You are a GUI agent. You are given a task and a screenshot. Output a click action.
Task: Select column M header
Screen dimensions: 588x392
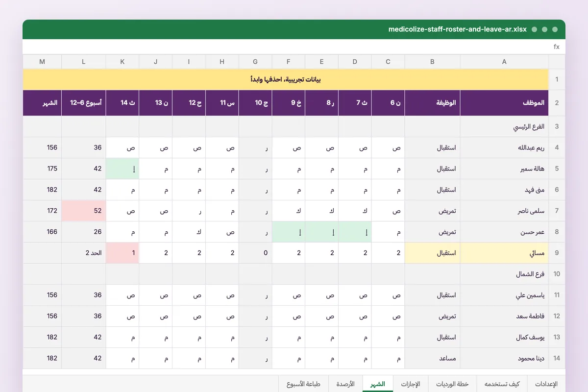[42, 62]
